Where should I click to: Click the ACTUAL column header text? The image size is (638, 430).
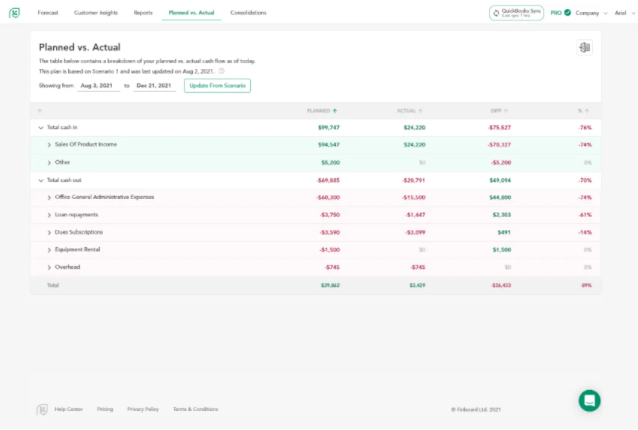[406, 111]
